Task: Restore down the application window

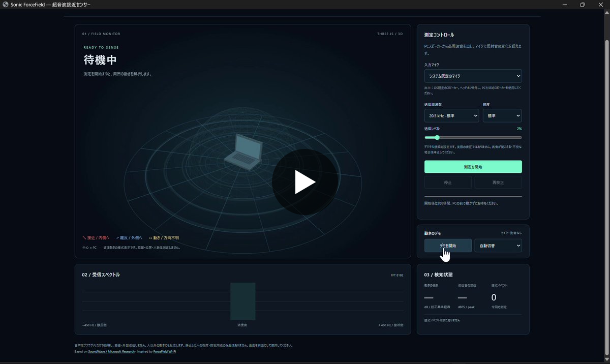Action: click(x=583, y=5)
